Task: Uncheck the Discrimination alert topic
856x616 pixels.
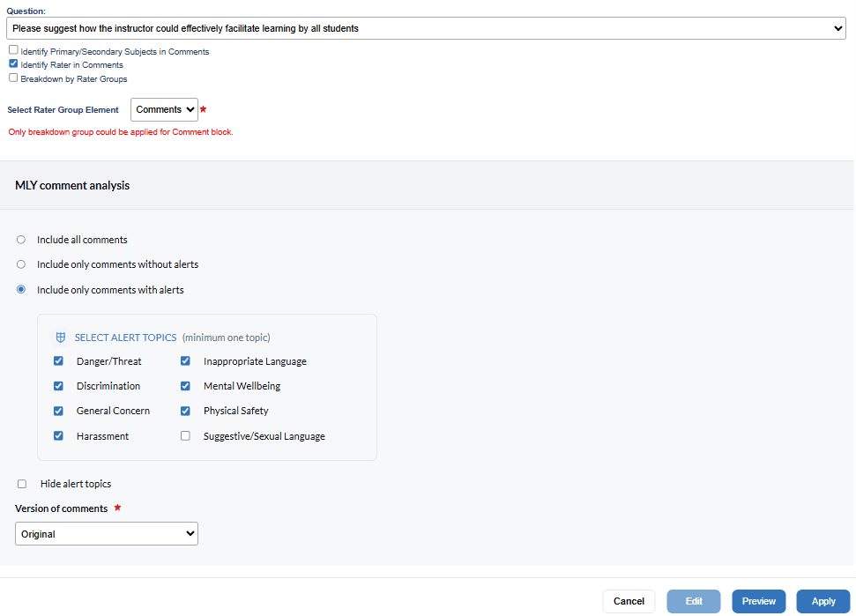Action: pos(58,386)
